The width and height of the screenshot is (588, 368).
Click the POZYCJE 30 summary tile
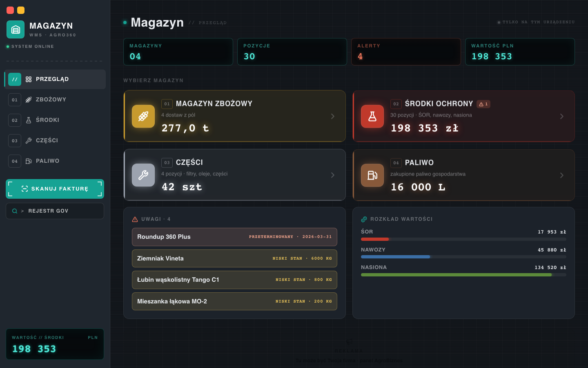[x=292, y=52]
